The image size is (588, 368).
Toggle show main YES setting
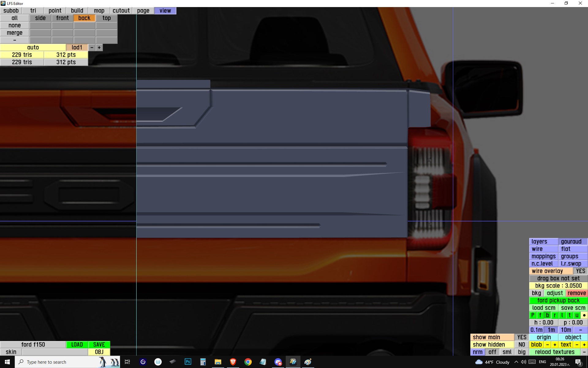coord(522,337)
